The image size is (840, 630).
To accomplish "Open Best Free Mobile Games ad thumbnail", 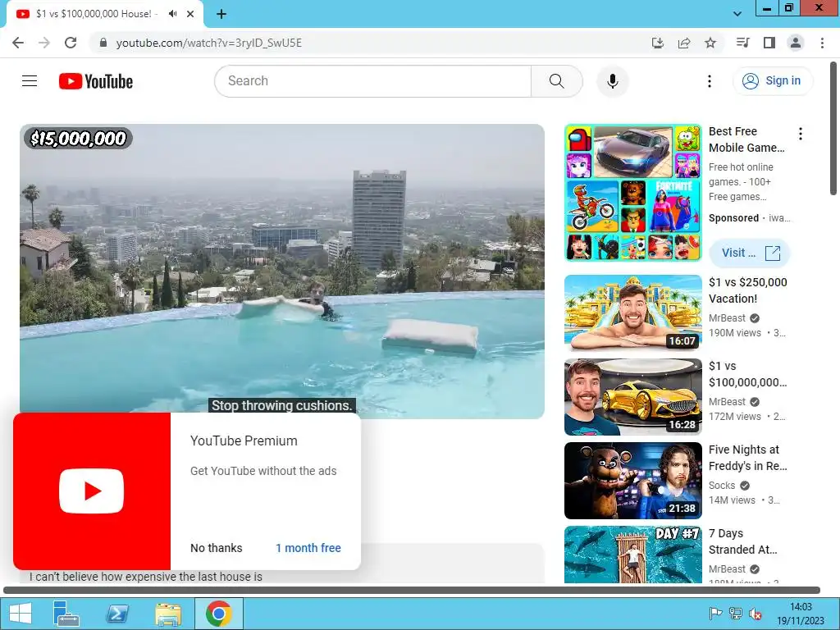I will point(633,193).
